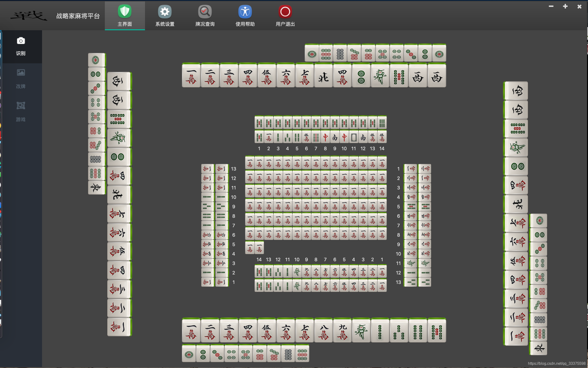Open the 系统设置 gear icon
Viewport: 588px width, 368px height.
click(x=165, y=12)
